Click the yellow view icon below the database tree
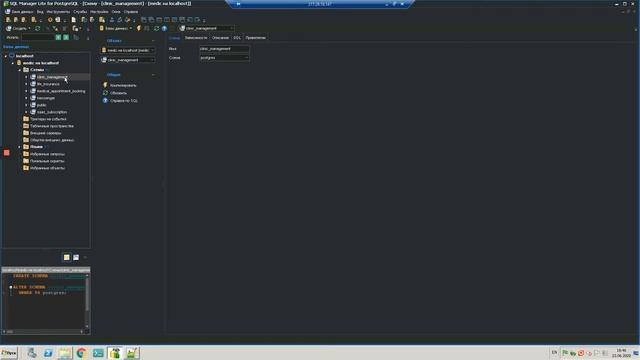 (x=67, y=257)
